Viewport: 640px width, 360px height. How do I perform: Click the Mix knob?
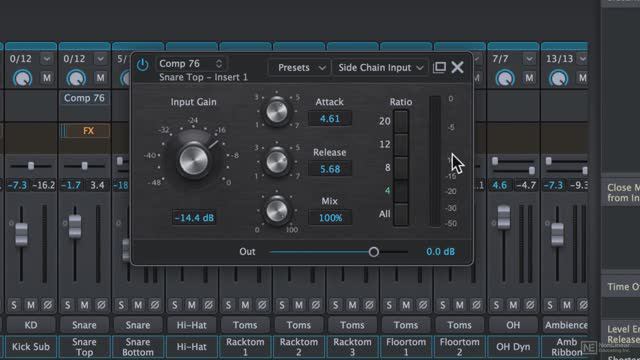point(277,211)
